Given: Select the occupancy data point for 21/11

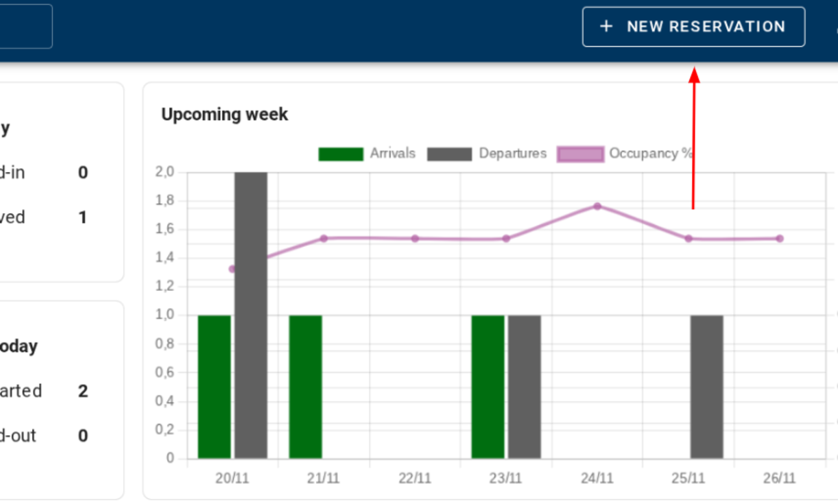Looking at the screenshot, I should pyautogui.click(x=324, y=238).
